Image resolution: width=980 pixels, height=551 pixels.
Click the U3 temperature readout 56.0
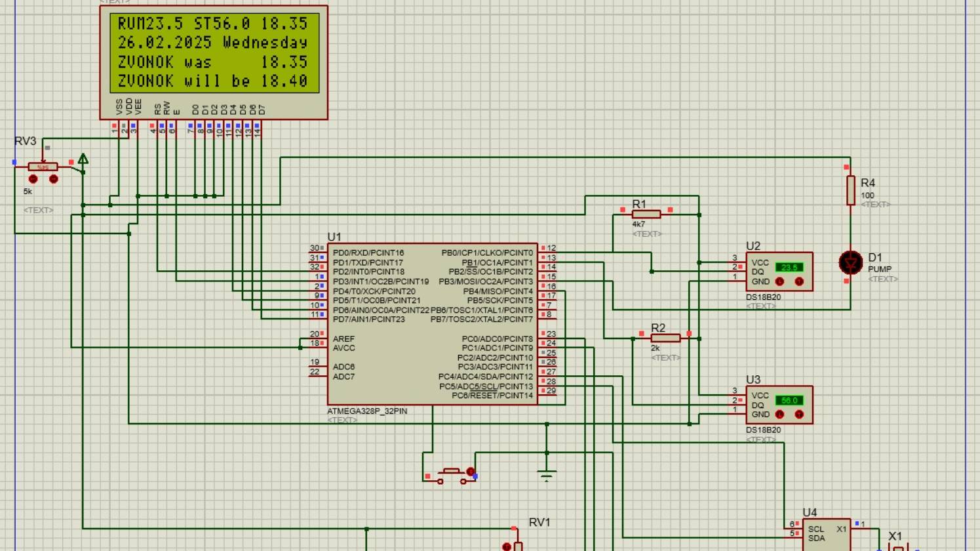[789, 400]
